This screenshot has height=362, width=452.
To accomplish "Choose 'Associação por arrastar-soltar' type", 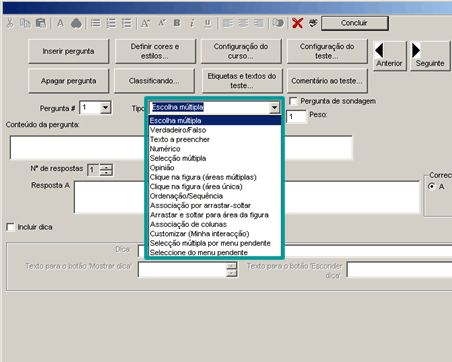I will point(215,205).
